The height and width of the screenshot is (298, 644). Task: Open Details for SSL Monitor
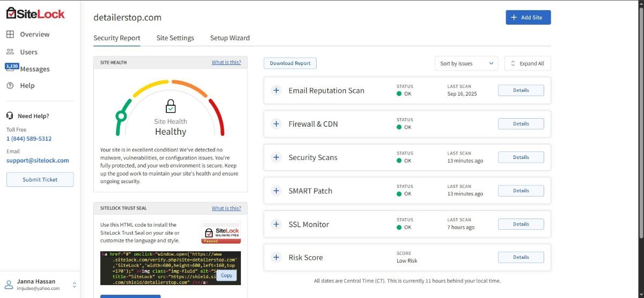[x=521, y=224]
